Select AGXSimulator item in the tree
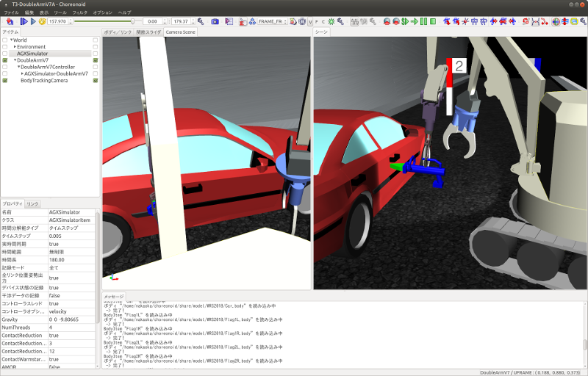This screenshot has width=588, height=376. click(33, 54)
